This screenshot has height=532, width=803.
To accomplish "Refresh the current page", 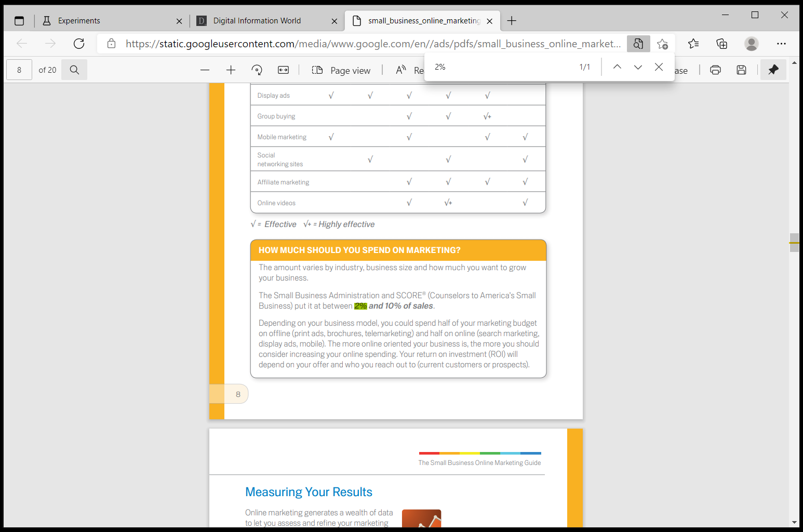I will click(x=78, y=44).
